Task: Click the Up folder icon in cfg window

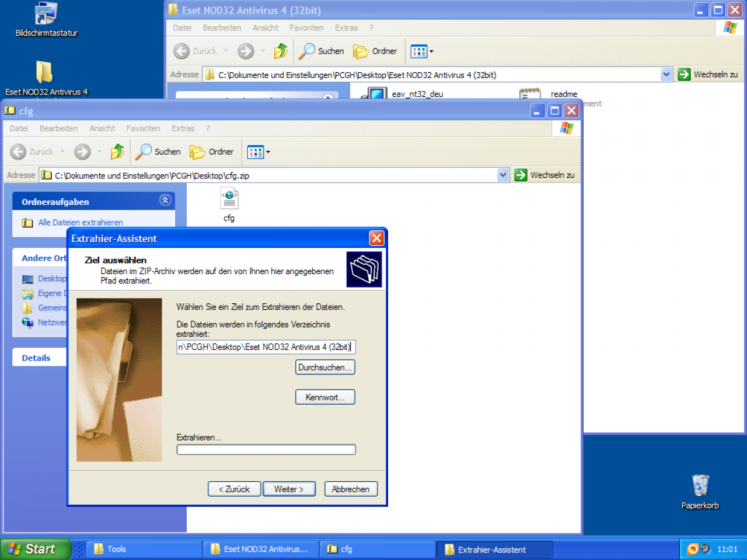Action: [117, 152]
